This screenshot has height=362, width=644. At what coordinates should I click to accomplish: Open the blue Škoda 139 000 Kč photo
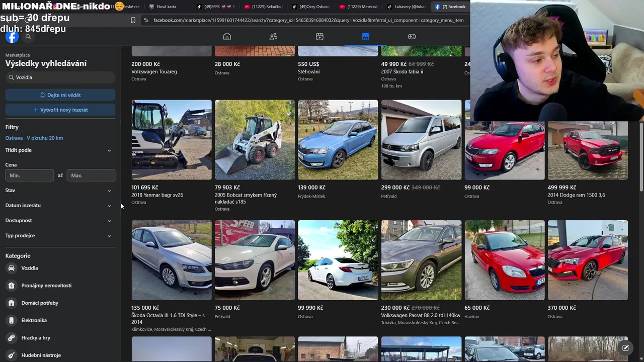coord(338,140)
